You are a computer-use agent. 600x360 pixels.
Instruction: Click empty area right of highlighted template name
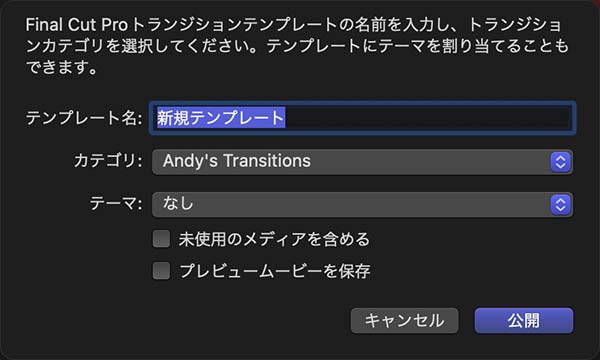click(429, 118)
